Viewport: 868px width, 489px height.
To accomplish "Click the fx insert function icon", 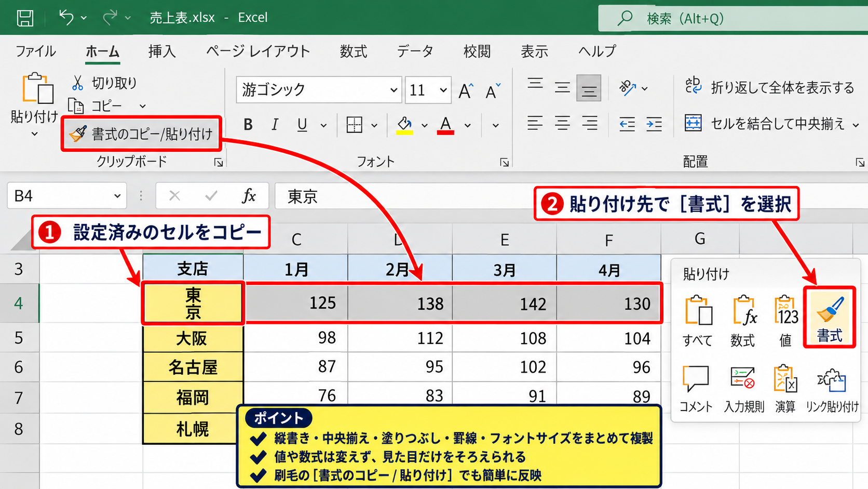I will 249,196.
